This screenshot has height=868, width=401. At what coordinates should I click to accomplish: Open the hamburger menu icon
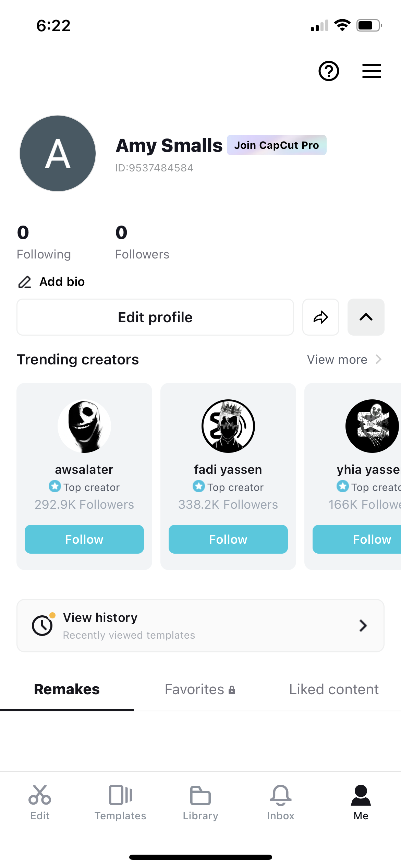point(372,71)
